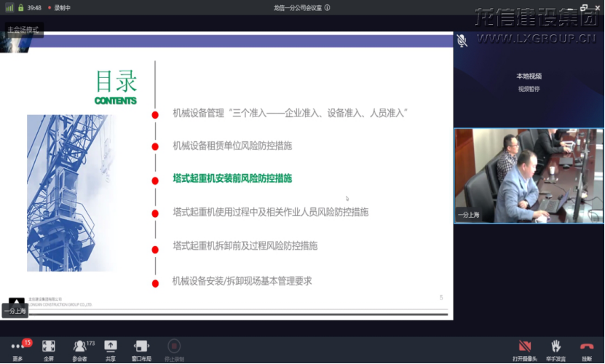The width and height of the screenshot is (605, 364).
Task: Open the 更多 (More) menu
Action: click(x=17, y=347)
